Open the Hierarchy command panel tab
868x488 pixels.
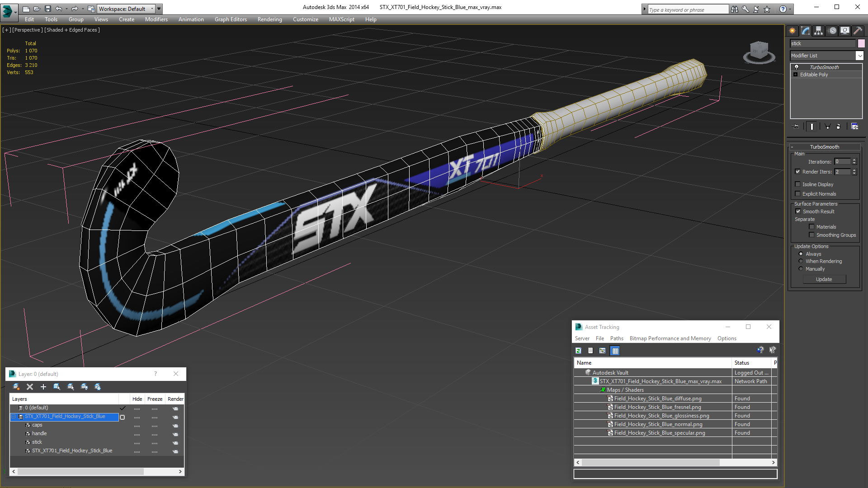pyautogui.click(x=818, y=31)
